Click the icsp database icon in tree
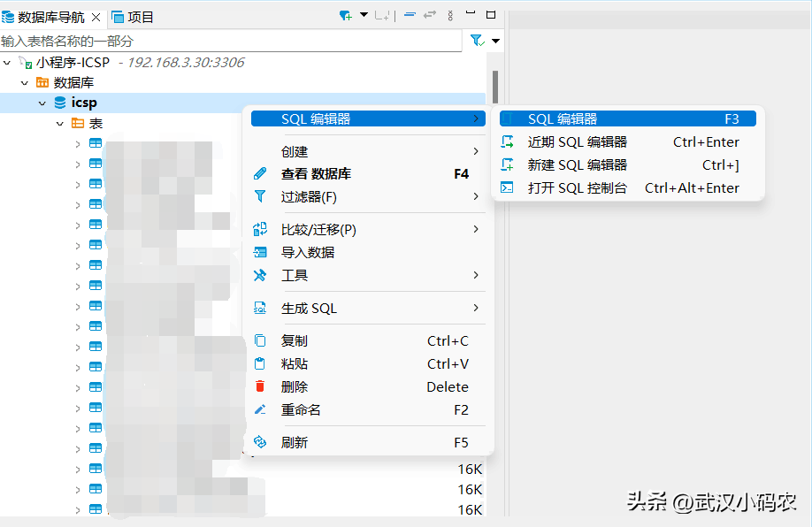Viewport: 812px width, 527px height. point(60,103)
